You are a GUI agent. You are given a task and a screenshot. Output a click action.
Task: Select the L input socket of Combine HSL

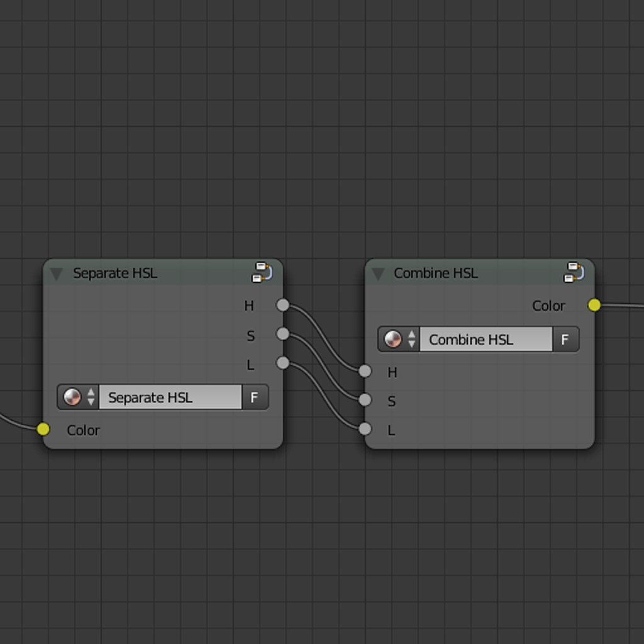[x=365, y=428]
